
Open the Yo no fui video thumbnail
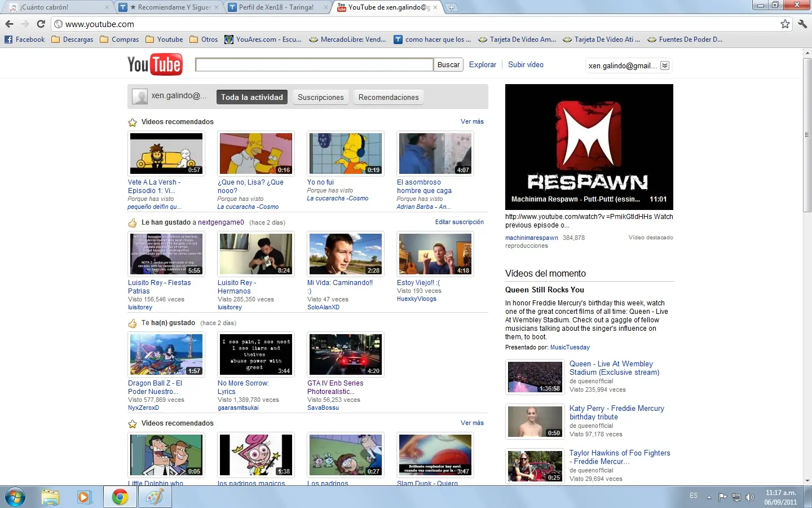tap(346, 154)
